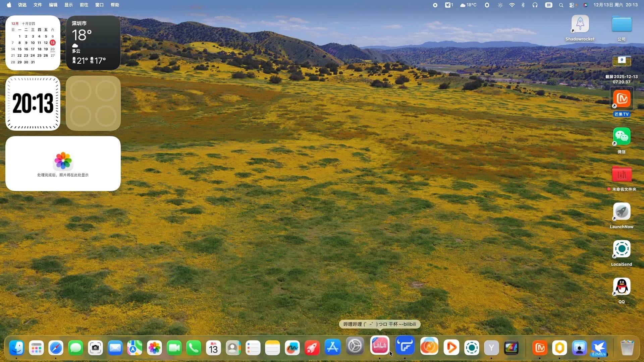Click Siri icon in menu bar
Viewport: 644px width, 362px height.
pos(586,5)
